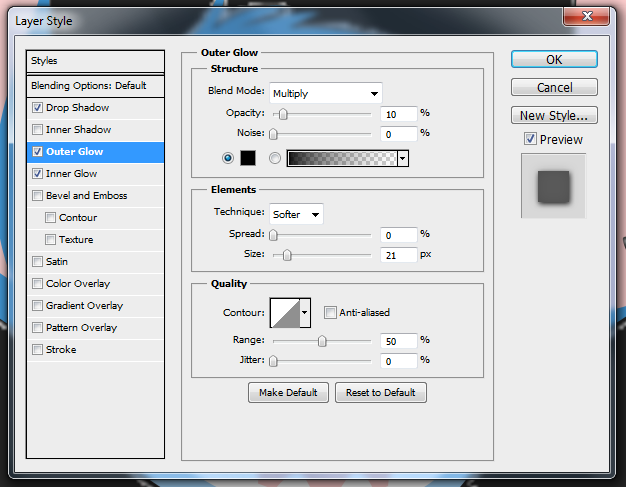Image resolution: width=626 pixels, height=487 pixels.
Task: Click the Spread value field
Action: click(399, 235)
